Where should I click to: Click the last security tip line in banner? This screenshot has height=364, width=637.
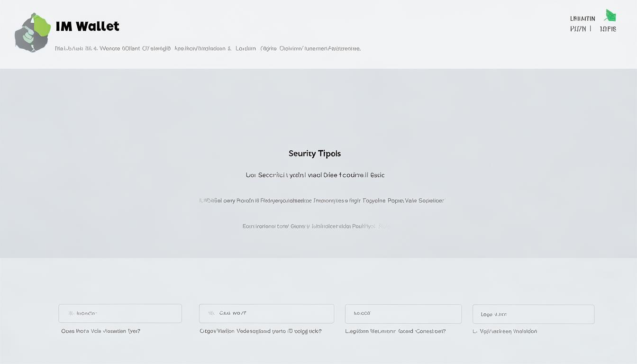tap(316, 227)
